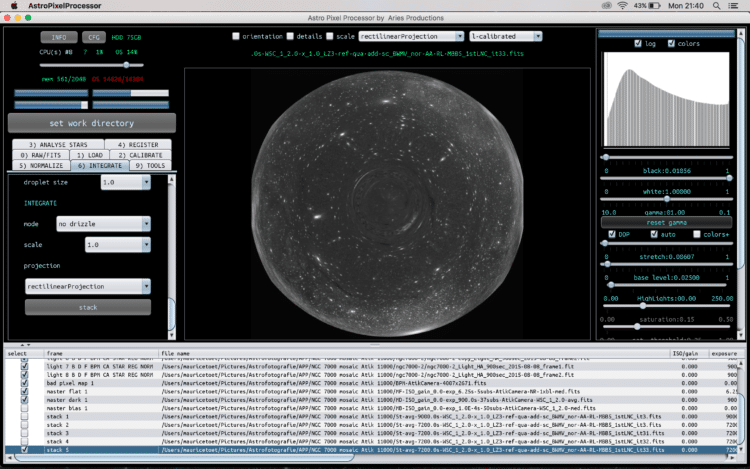Check the stack 1 row checkbox
Screen dimensions: 750x469
[24, 416]
